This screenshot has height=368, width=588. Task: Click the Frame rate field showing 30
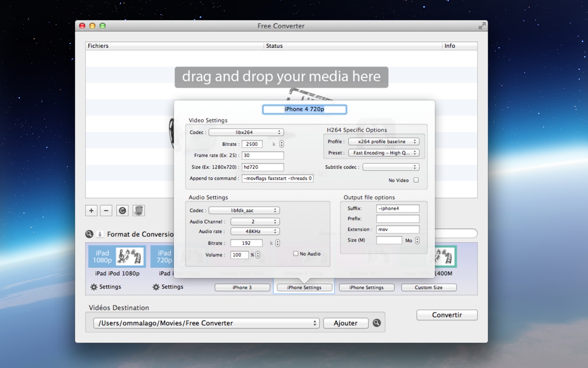click(x=262, y=155)
